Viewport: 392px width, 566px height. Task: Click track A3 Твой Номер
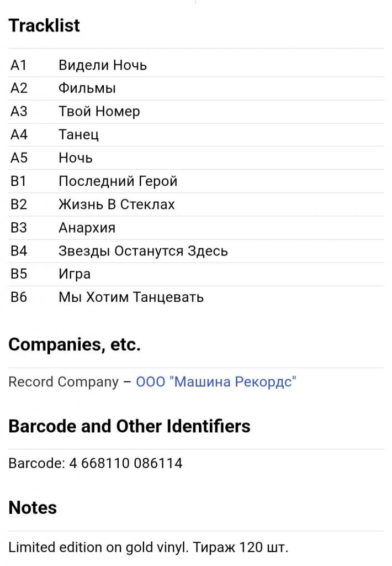click(196, 112)
